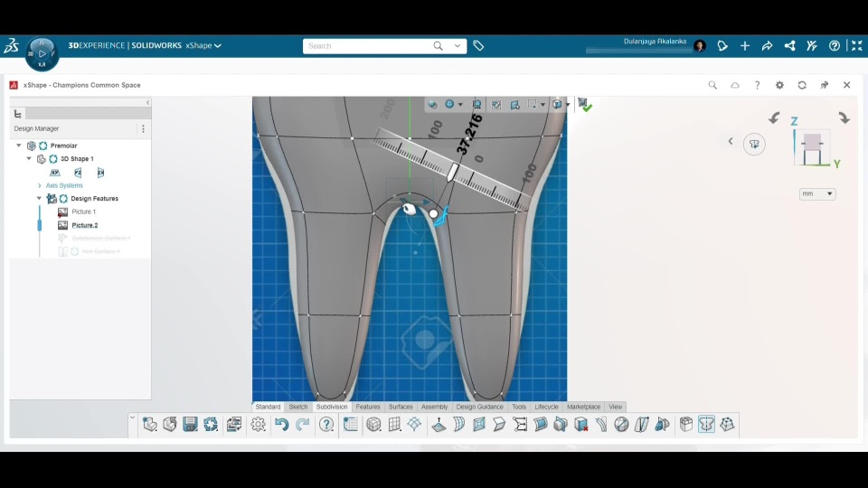Collapse the Design Features node

click(x=39, y=198)
